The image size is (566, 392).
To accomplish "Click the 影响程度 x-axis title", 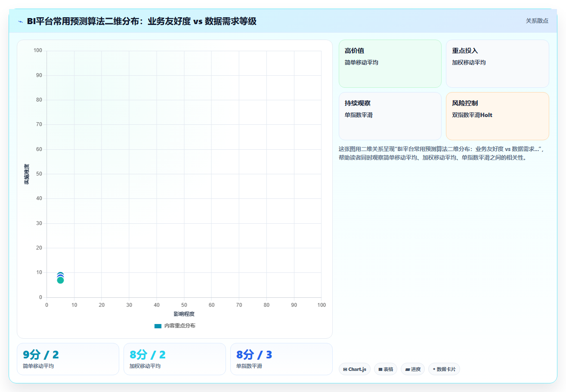I will pos(184,314).
